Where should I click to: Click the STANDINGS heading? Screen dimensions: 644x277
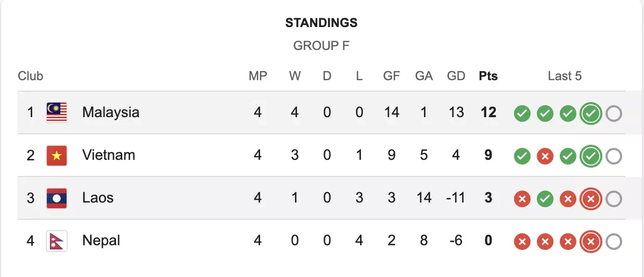tap(321, 23)
